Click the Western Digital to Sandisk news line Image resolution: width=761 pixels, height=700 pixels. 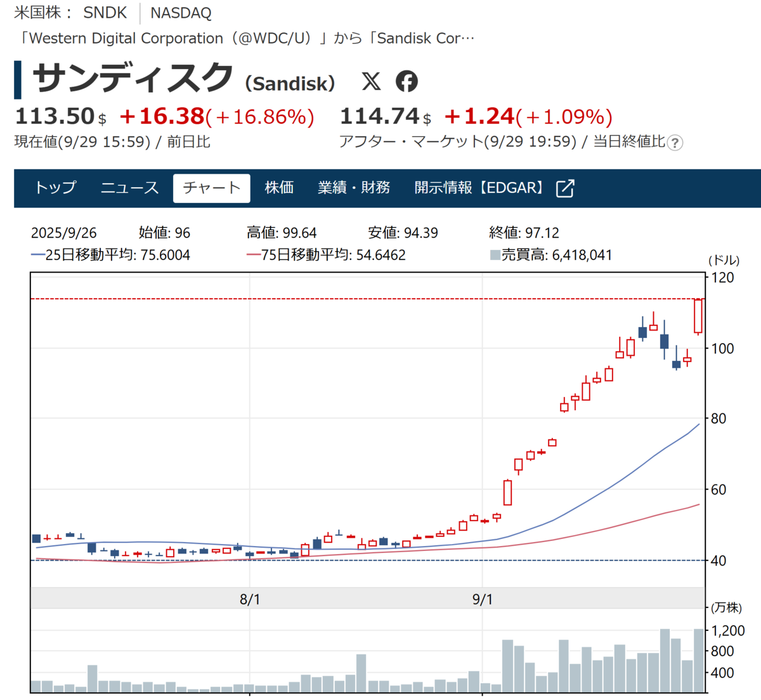coord(245,39)
